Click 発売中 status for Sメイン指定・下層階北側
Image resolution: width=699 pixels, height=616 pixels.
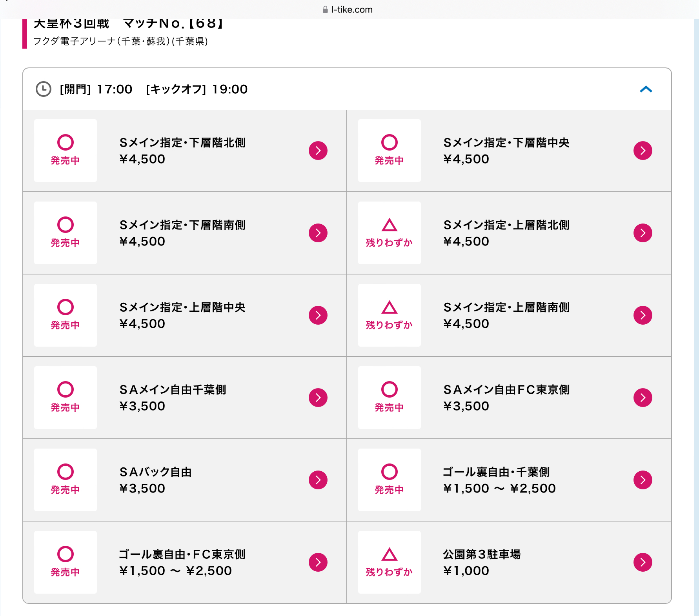coord(66,151)
